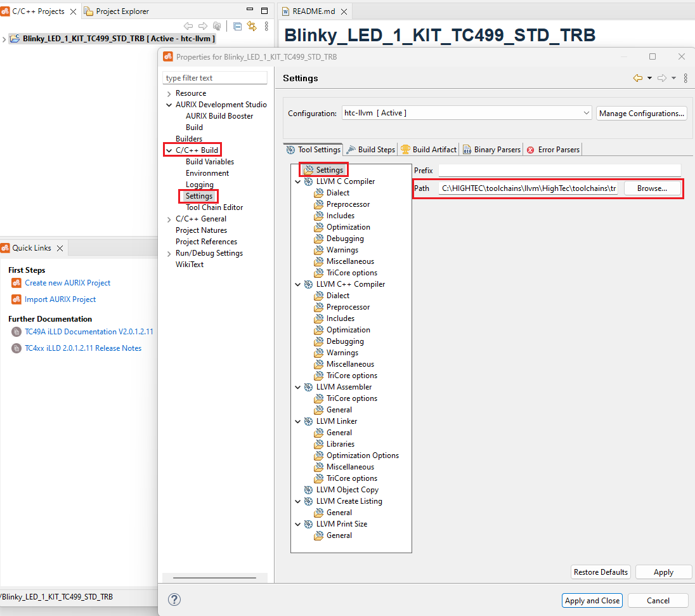Open Create new AURIX Project link
The height and width of the screenshot is (616, 695).
[x=67, y=283]
